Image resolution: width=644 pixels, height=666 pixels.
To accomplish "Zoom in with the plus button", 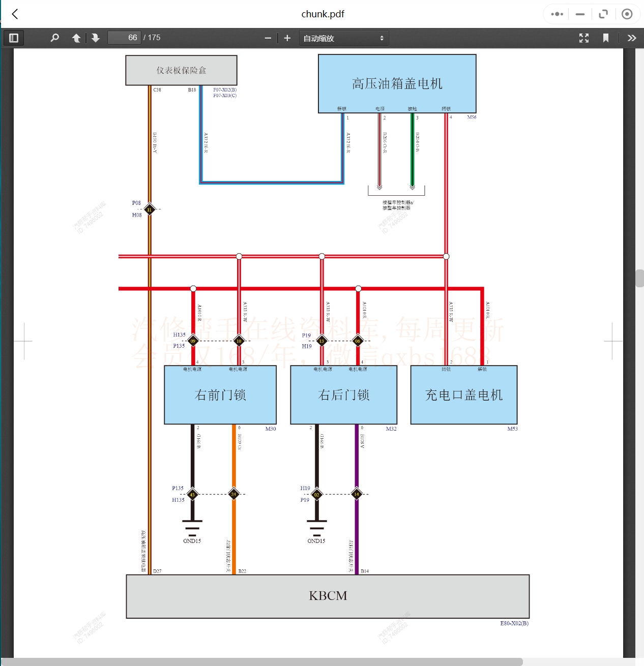I will click(x=287, y=38).
